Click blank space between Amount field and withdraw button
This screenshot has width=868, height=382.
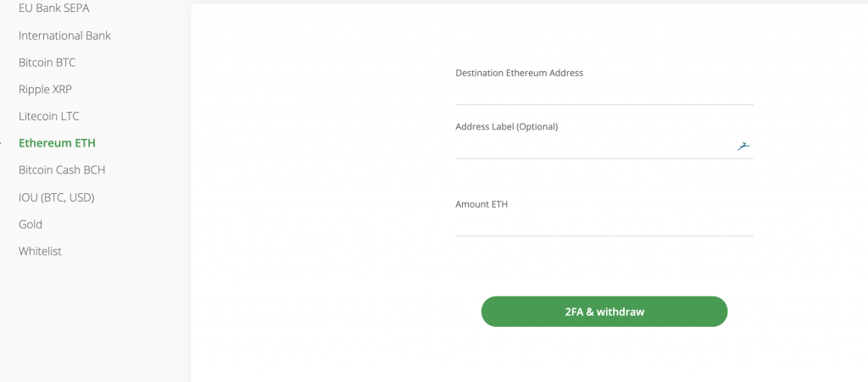coord(604,267)
